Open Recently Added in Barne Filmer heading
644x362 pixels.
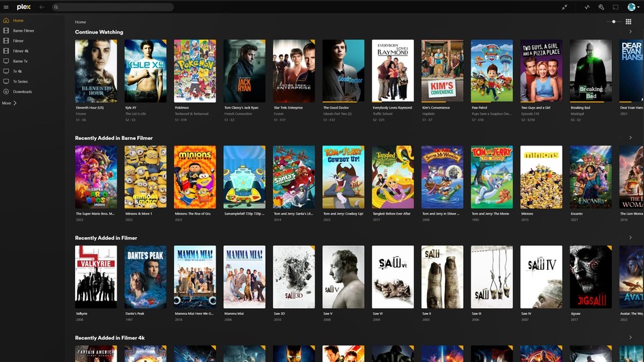[114, 138]
